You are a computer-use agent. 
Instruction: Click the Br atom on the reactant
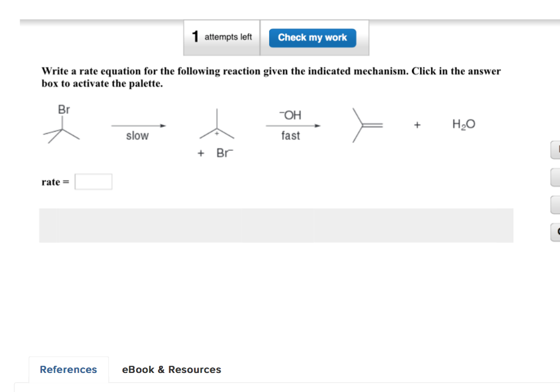pyautogui.click(x=63, y=109)
